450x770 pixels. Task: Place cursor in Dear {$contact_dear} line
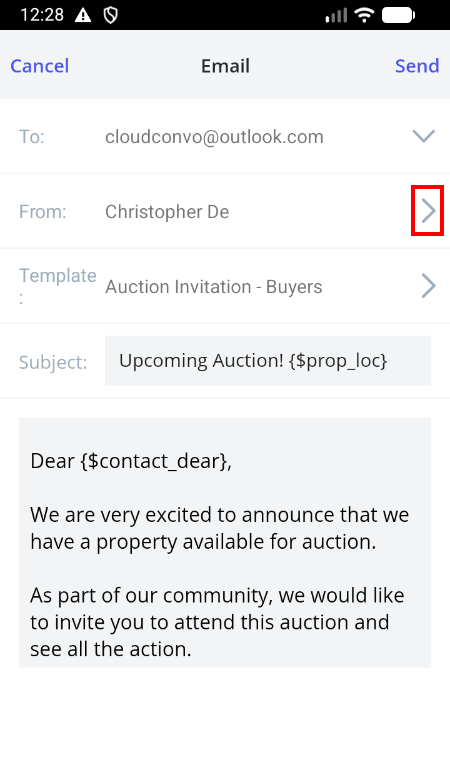pyautogui.click(x=131, y=461)
